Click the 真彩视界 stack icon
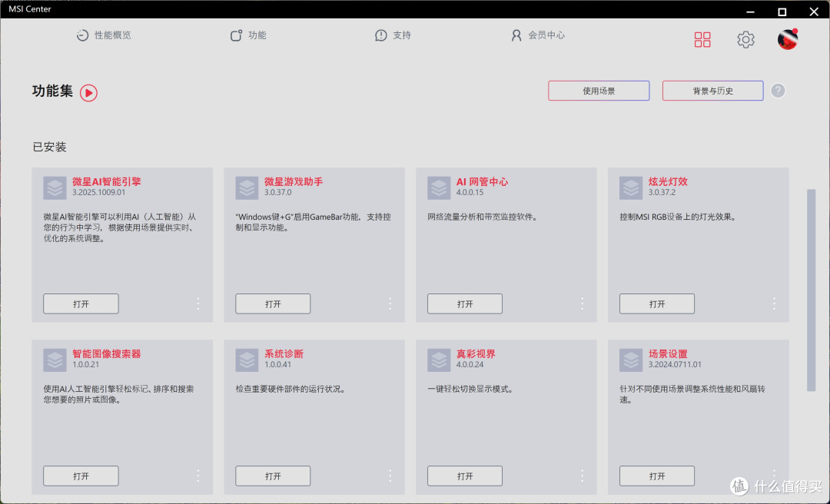Image resolution: width=830 pixels, height=504 pixels. (x=439, y=360)
